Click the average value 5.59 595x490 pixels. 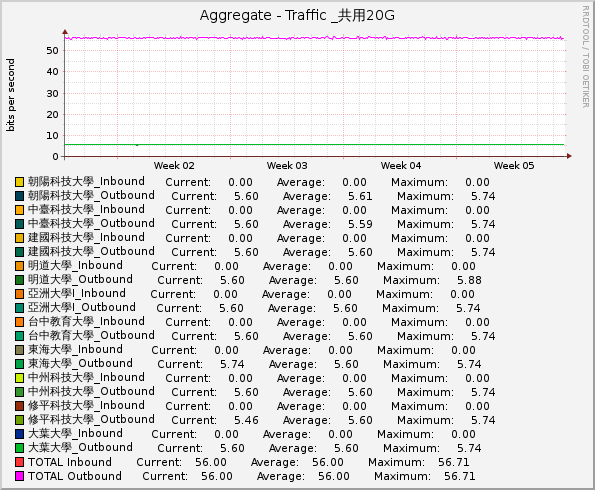coord(360,224)
